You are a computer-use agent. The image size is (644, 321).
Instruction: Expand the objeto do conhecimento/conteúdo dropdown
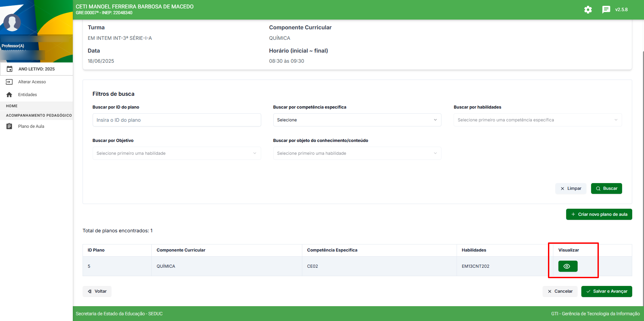coord(357,153)
